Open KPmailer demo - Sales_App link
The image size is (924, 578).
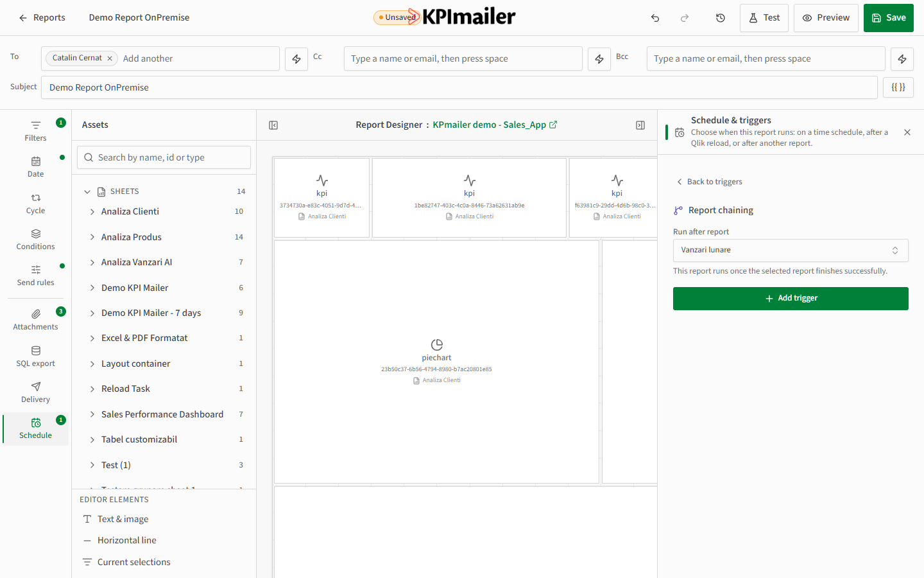495,125
